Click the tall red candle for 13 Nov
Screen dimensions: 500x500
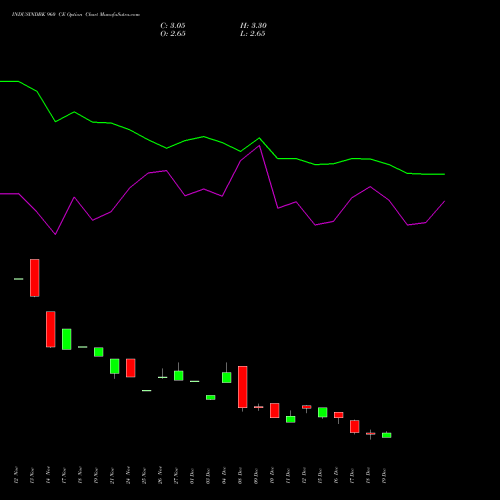[35, 278]
